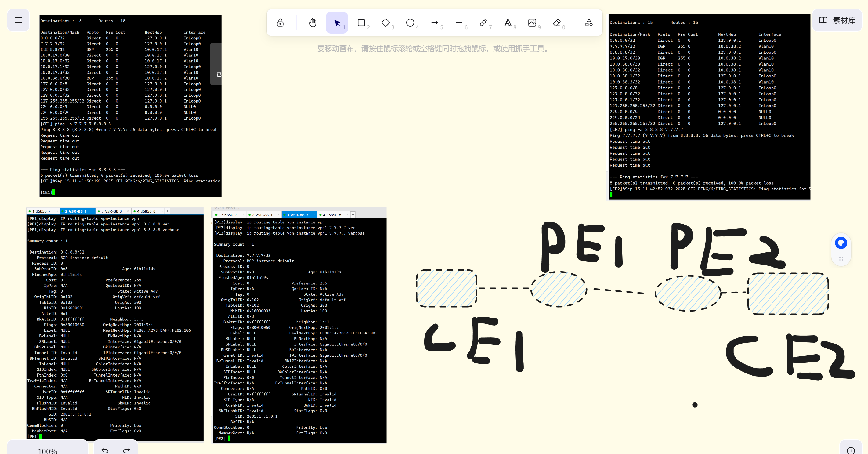This screenshot has width=868, height=454.
Task: Select the Hand pan tool
Action: [312, 23]
